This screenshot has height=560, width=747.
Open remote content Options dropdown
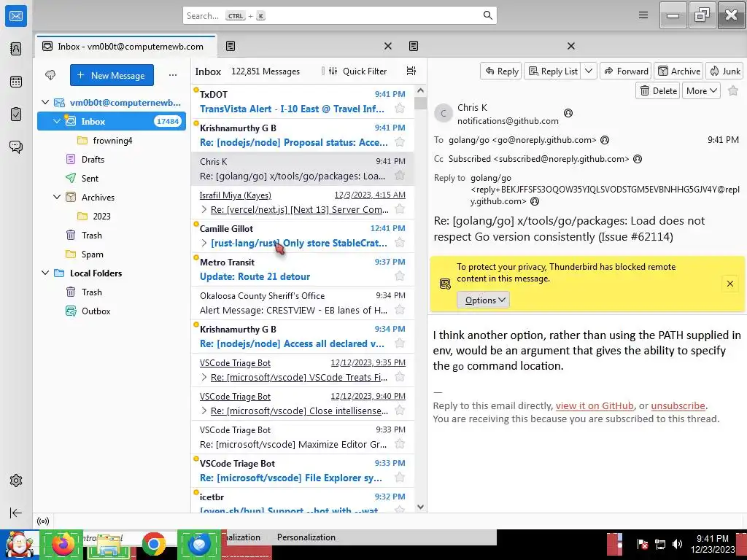[x=483, y=300]
